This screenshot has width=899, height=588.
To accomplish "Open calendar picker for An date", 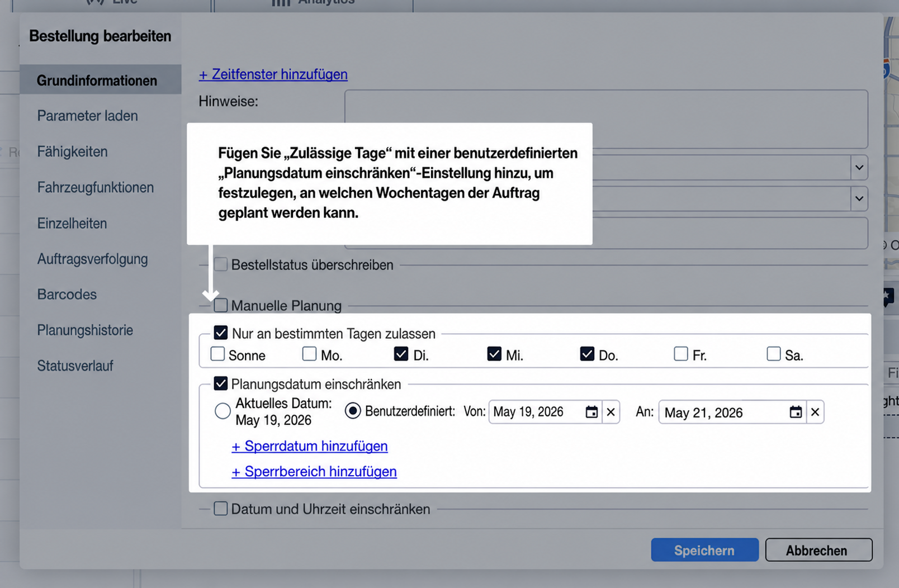I will [796, 412].
